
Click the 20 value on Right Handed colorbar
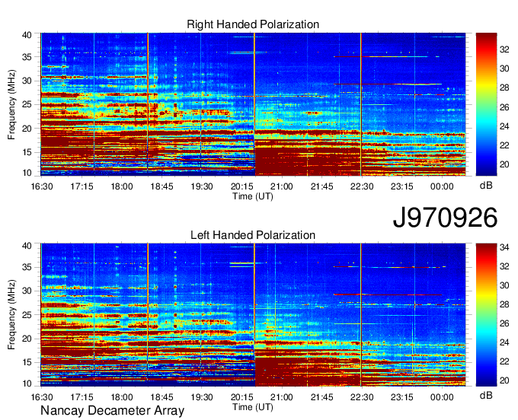pyautogui.click(x=504, y=164)
